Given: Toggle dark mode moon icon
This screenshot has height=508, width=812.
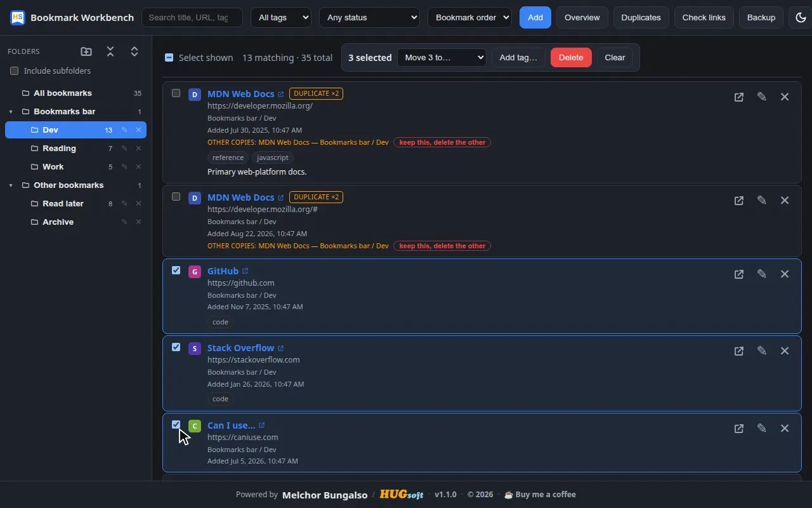Looking at the screenshot, I should (801, 17).
